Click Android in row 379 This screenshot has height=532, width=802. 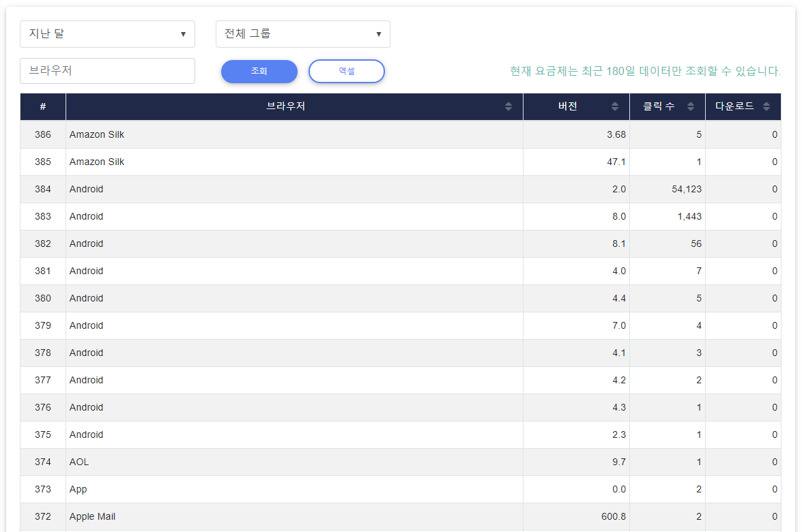click(x=86, y=325)
